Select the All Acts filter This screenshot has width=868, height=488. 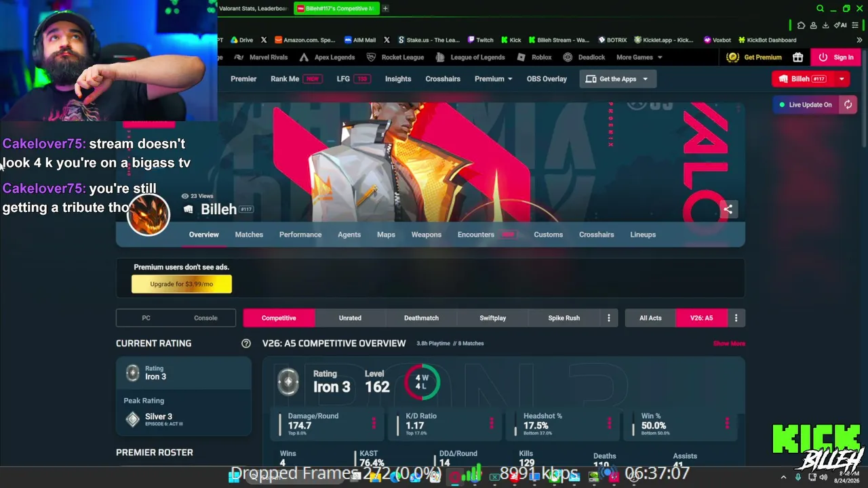pos(650,318)
